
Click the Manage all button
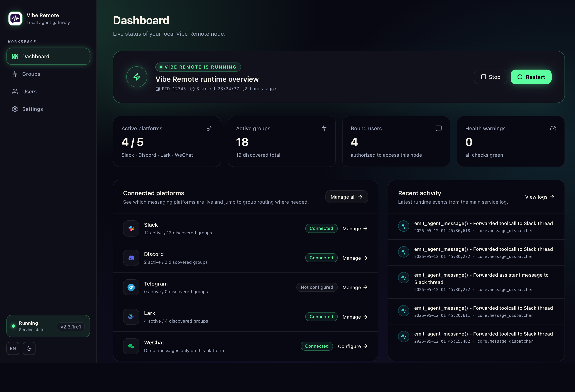[347, 197]
